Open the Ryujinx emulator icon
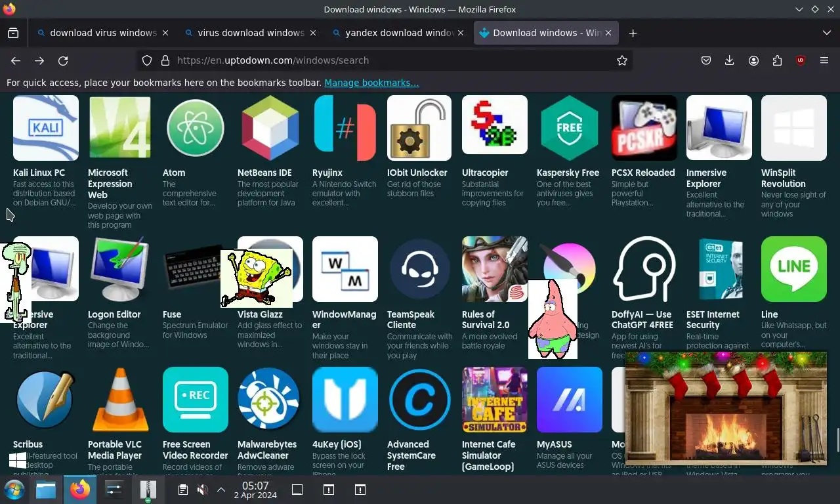The height and width of the screenshot is (504, 840). (345, 128)
